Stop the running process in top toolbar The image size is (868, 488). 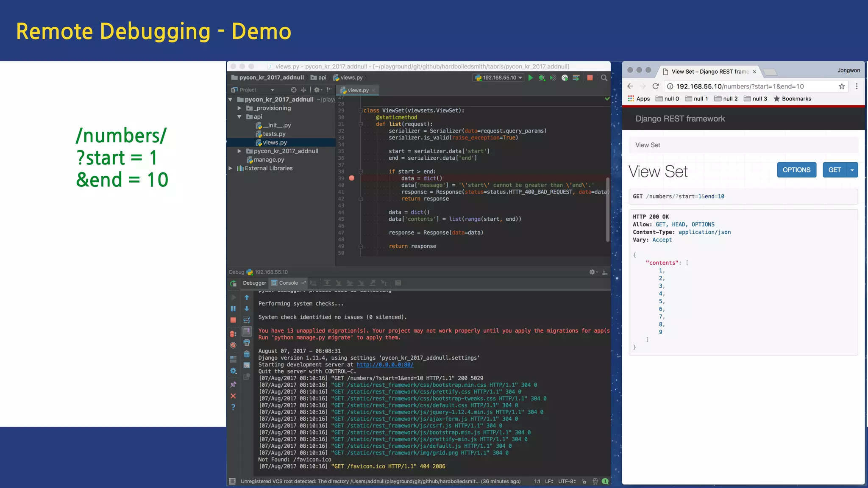pos(590,78)
